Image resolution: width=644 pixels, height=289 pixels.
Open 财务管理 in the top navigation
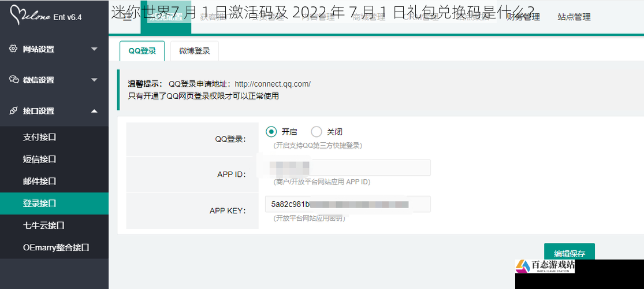coord(523,17)
